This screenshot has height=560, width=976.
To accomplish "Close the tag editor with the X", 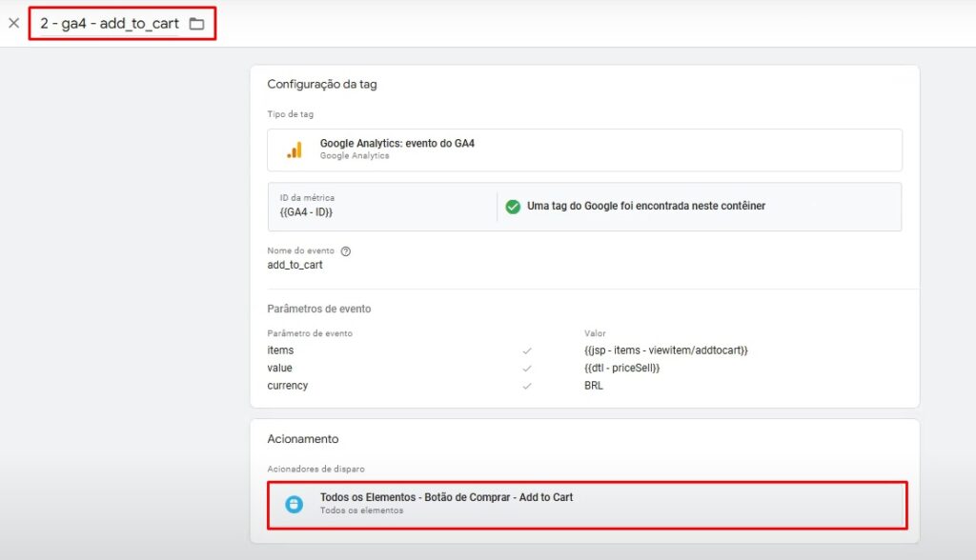I will (x=13, y=23).
